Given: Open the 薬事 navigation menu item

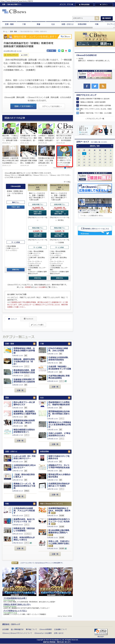Looking at the screenshot, I should pyautogui.click(x=38, y=24).
